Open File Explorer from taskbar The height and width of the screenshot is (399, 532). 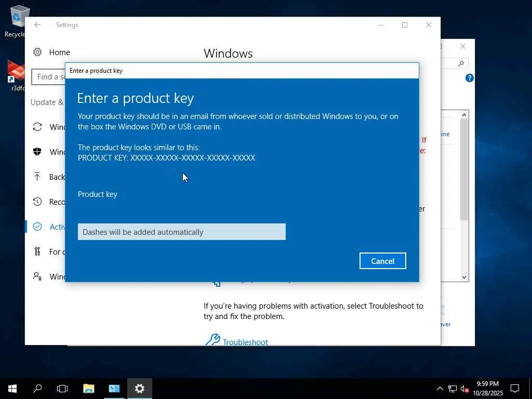point(88,389)
